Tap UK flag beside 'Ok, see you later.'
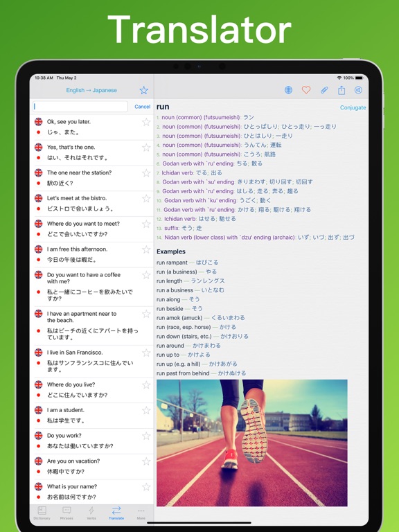This screenshot has width=399, height=532. (x=39, y=121)
